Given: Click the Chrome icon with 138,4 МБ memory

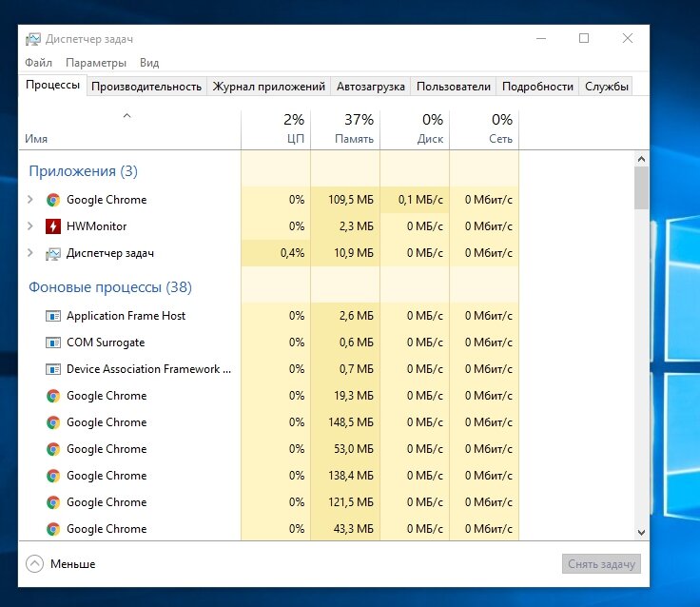Looking at the screenshot, I should pyautogui.click(x=53, y=476).
